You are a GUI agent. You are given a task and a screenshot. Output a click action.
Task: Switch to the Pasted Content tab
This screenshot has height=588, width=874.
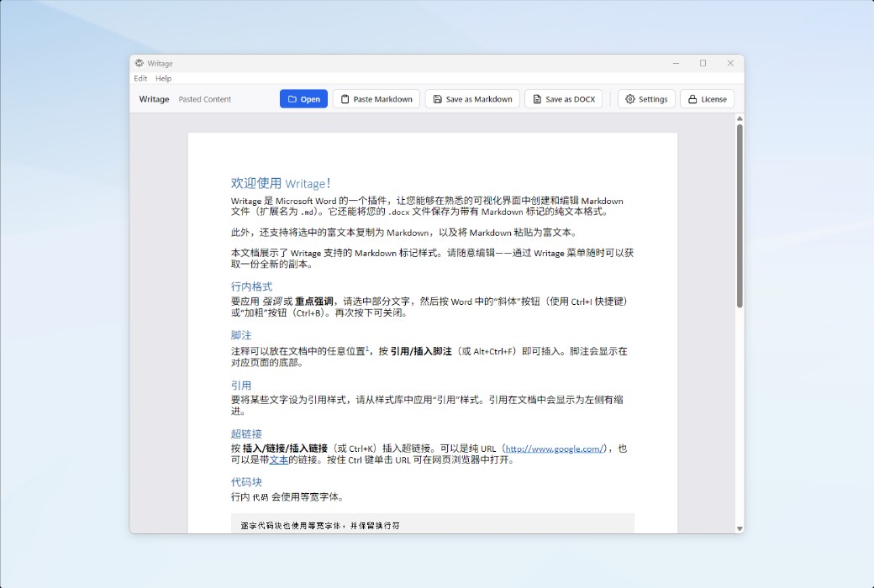(205, 99)
